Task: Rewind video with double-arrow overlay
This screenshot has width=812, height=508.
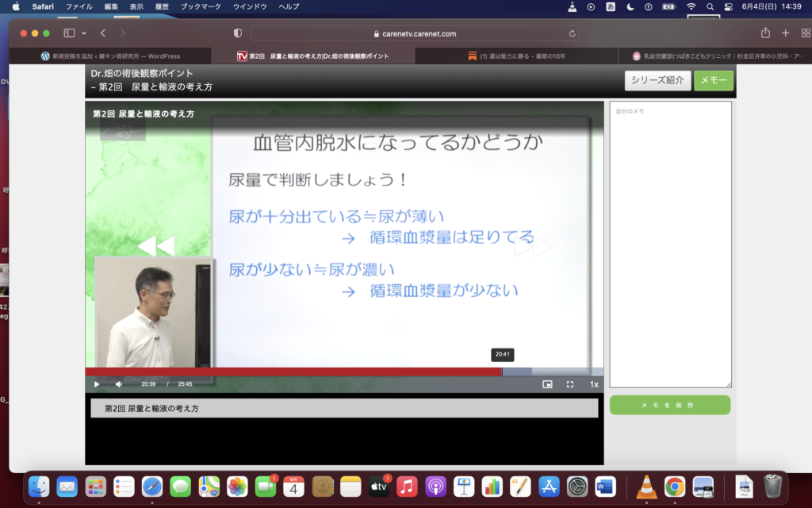Action: pos(155,247)
